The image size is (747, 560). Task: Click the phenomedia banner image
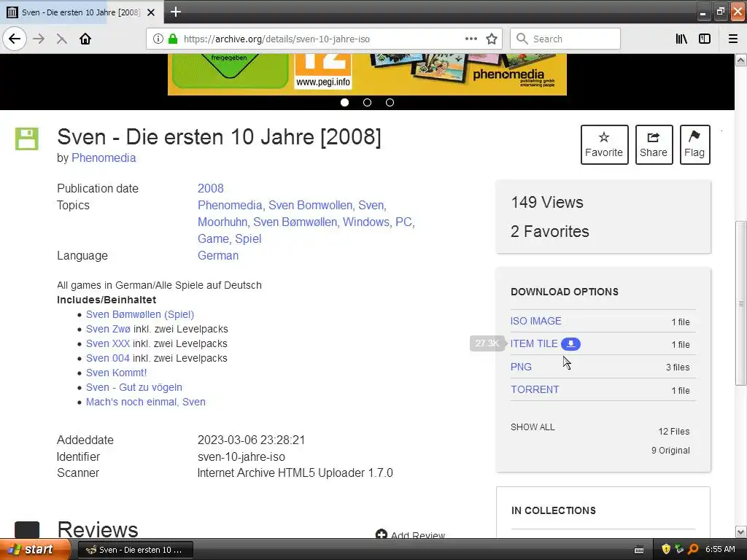pos(367,74)
